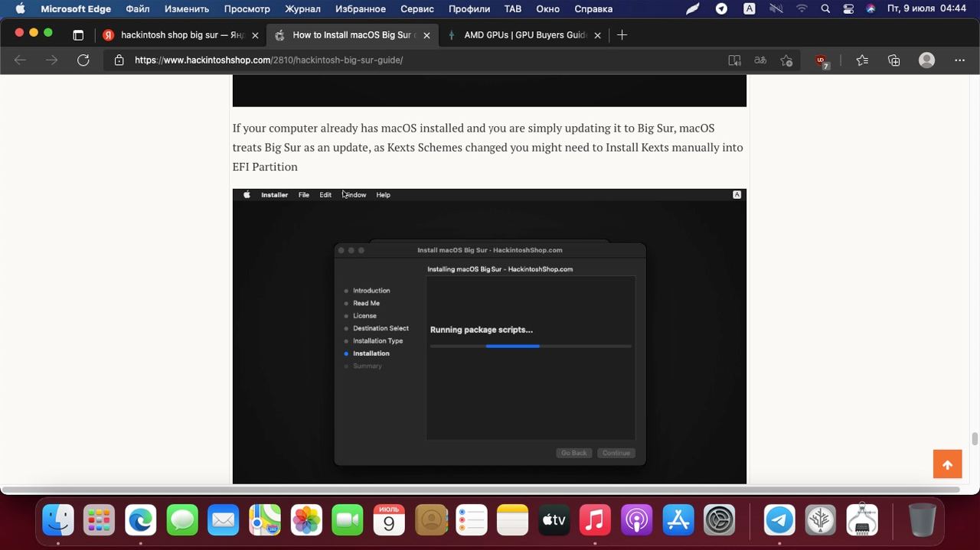980x550 pixels.
Task: Open the Wi-Fi status menu
Action: (802, 8)
